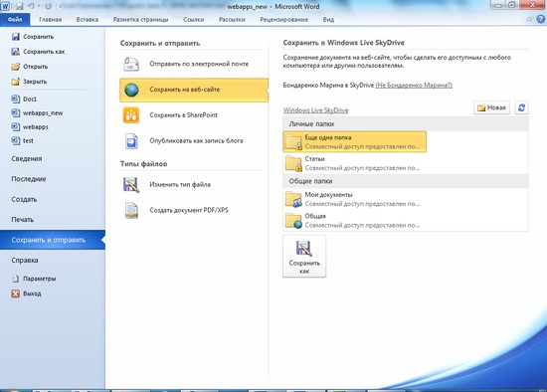
Task: Open the Вид ribbon tab
Action: (x=328, y=20)
